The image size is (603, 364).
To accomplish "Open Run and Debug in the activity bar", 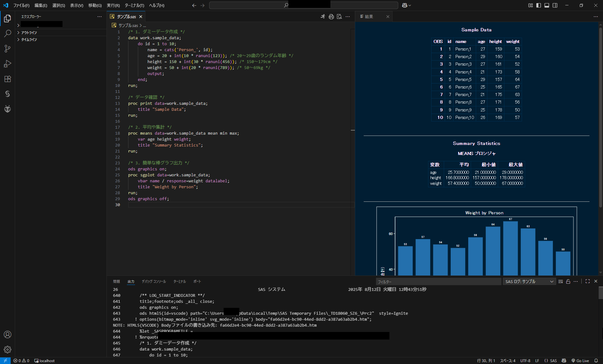I will pos(8,64).
